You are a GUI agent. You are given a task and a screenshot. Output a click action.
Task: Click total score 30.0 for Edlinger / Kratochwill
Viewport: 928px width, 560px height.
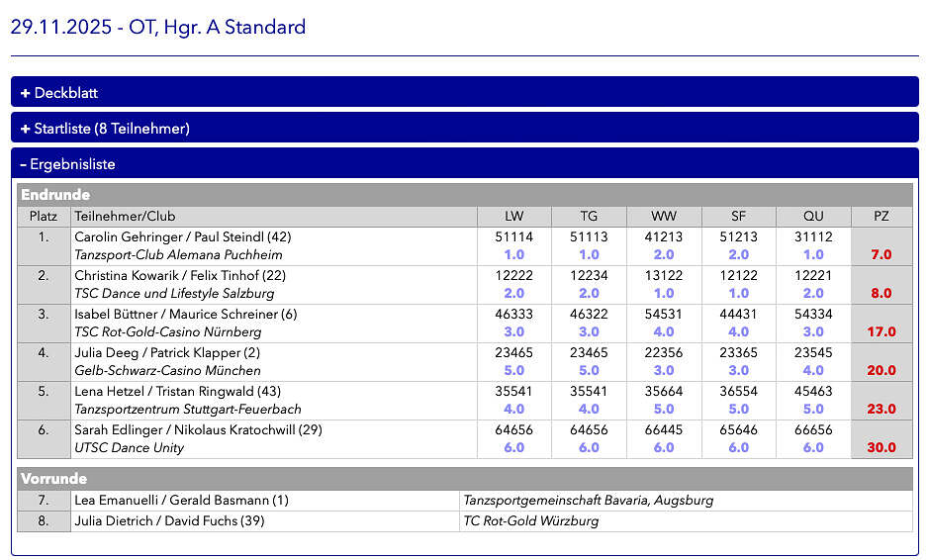pos(881,447)
